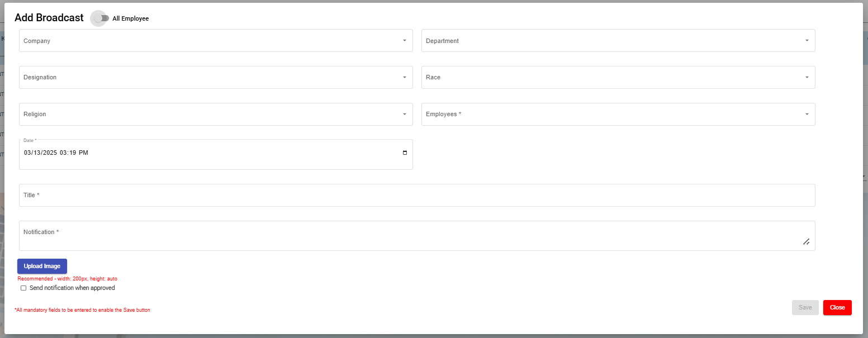Image resolution: width=868 pixels, height=338 pixels.
Task: Select the PM segment of the time
Action: point(84,153)
